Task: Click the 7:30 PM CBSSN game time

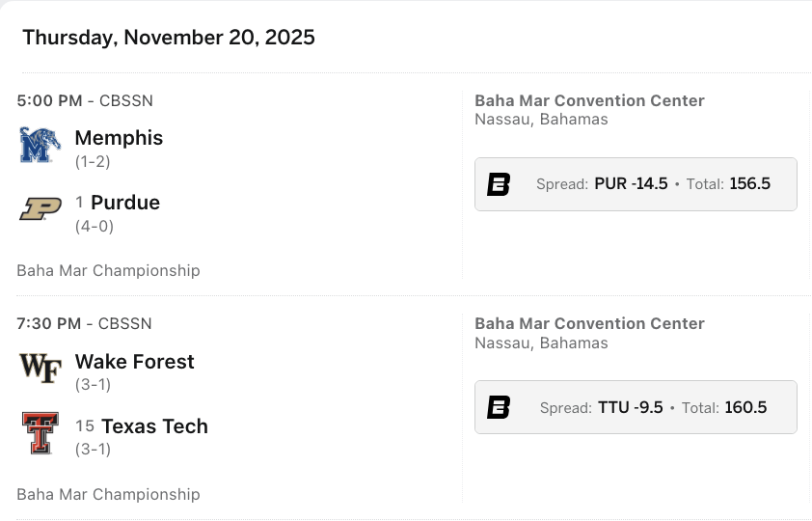Action: coord(85,323)
